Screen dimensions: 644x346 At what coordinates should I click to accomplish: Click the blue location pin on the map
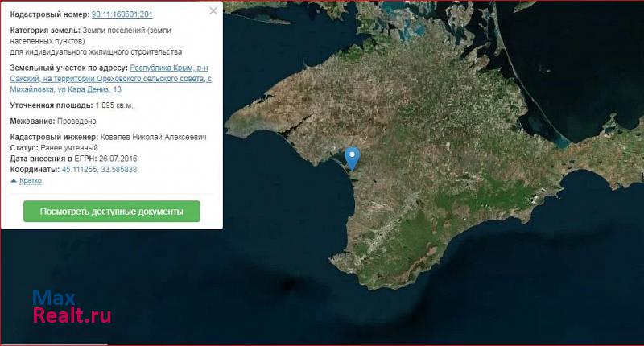point(352,157)
